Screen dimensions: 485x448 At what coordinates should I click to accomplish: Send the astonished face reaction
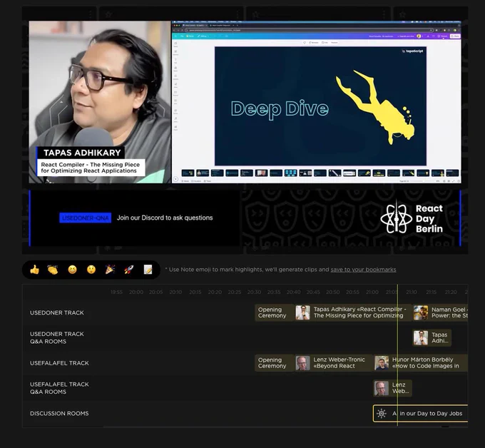pyautogui.click(x=91, y=270)
